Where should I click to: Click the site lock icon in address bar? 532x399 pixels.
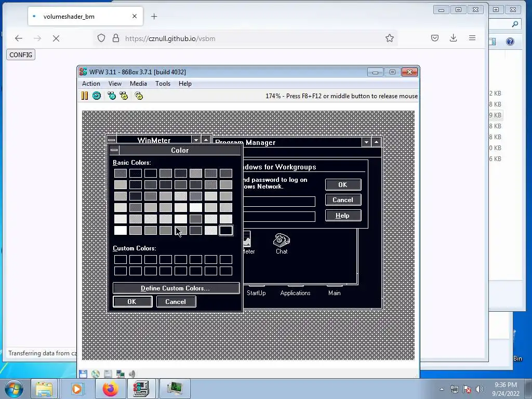116,38
